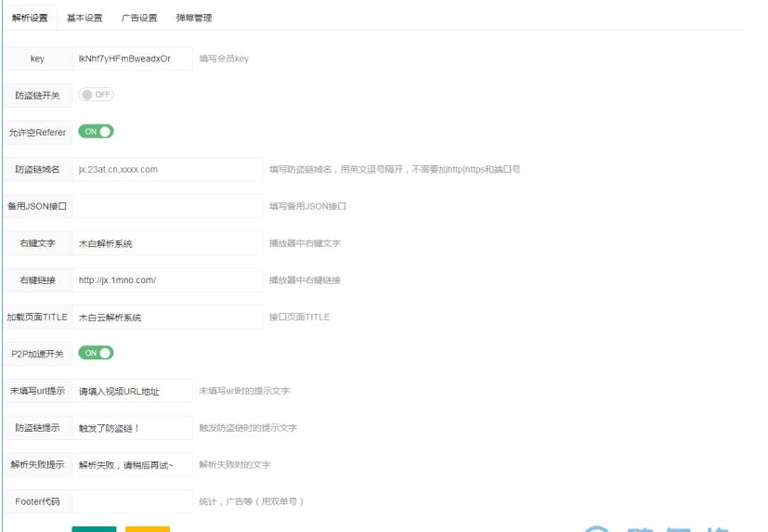This screenshot has width=768, height=532.
Task: Open the 解析设置 tab
Action: (x=30, y=18)
